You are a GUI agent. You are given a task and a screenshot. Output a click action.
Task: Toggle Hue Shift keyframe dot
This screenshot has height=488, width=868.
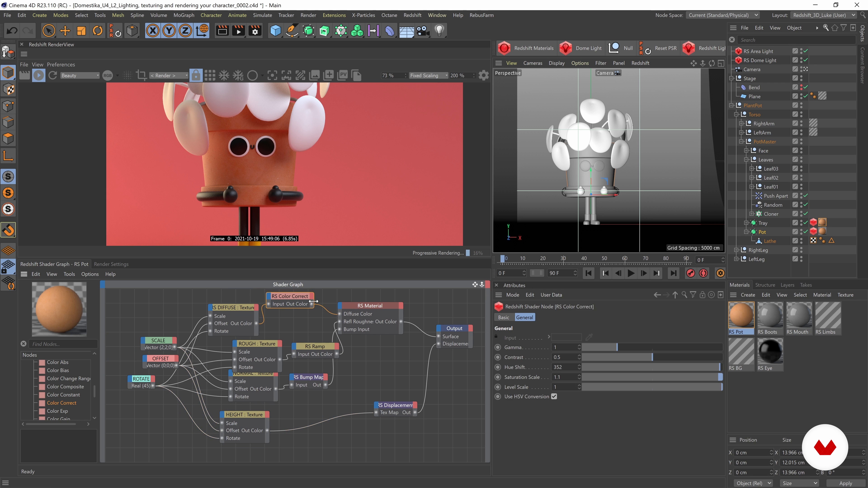498,367
